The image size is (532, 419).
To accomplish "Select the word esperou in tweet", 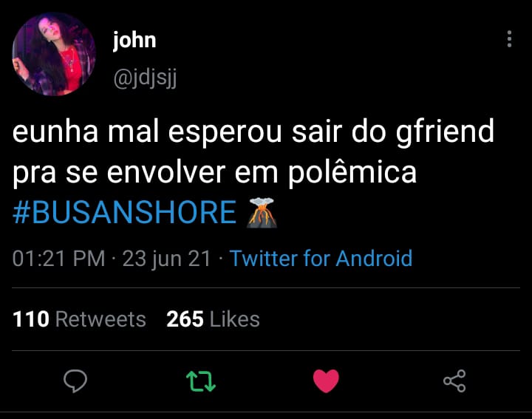I will coord(225,133).
